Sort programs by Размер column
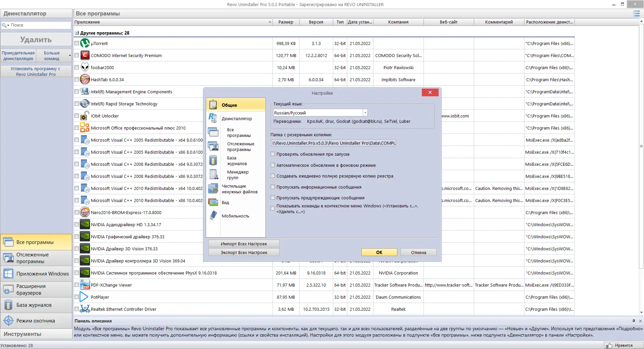 pos(286,22)
